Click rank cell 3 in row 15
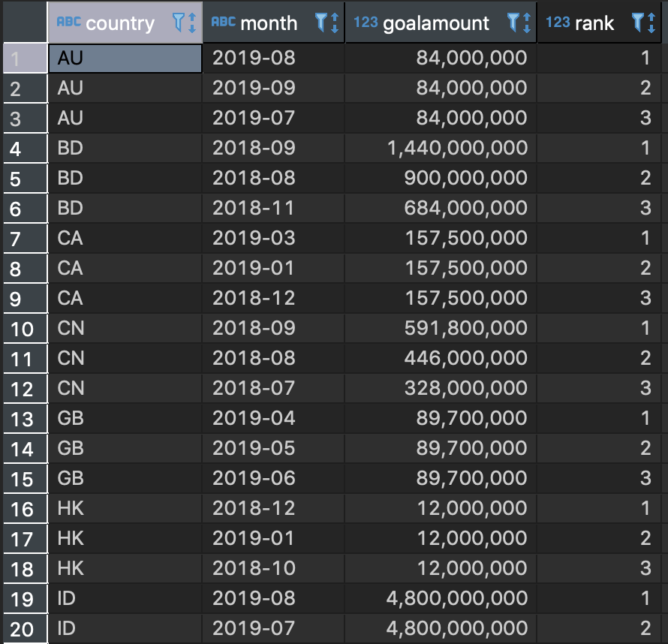 (x=599, y=478)
